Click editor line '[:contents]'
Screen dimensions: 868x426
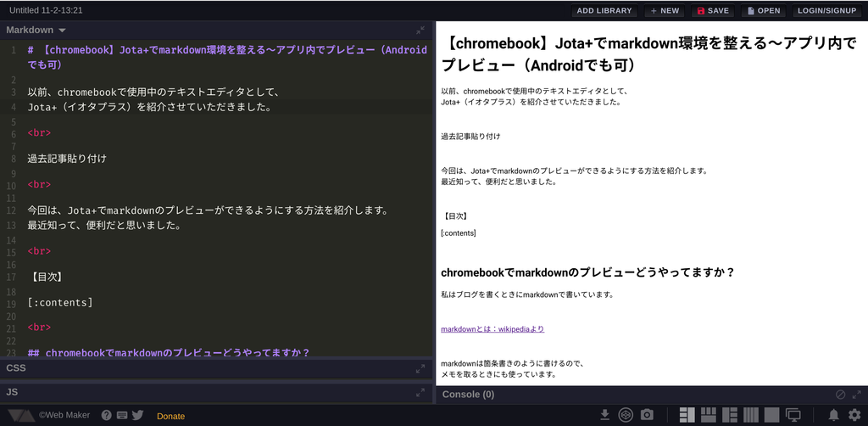pyautogui.click(x=60, y=303)
